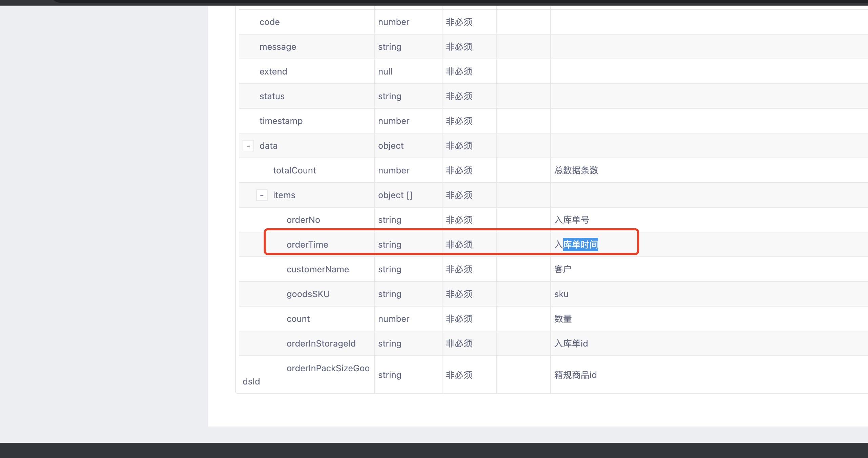The image size is (868, 458).
Task: Click the orderInStorageId field name
Action: click(x=321, y=343)
